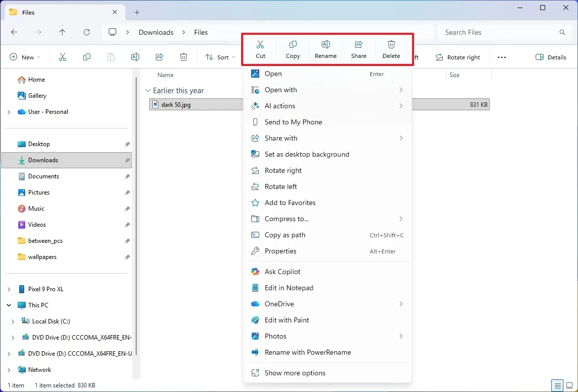The height and width of the screenshot is (392, 578).
Task: Select the Copy icon on the toolbar
Action: tap(293, 49)
